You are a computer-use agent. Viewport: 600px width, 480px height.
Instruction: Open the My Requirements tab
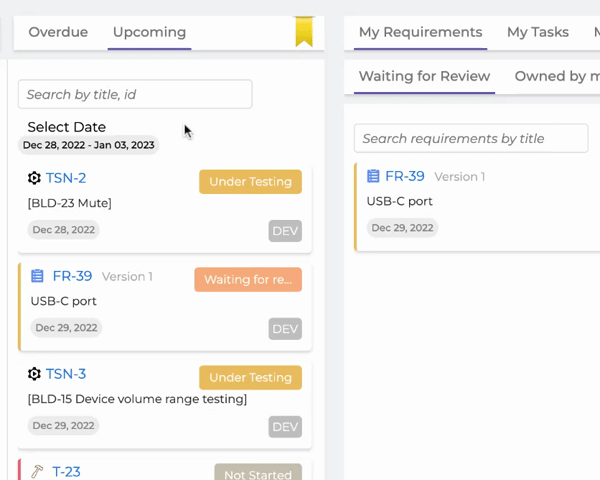click(x=421, y=32)
